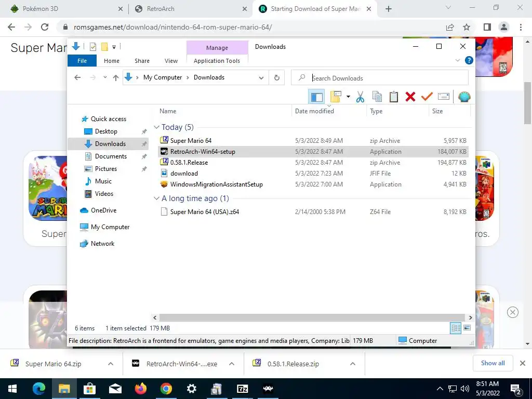Select the download JFIF file
This screenshot has width=532, height=399.
tap(313, 174)
